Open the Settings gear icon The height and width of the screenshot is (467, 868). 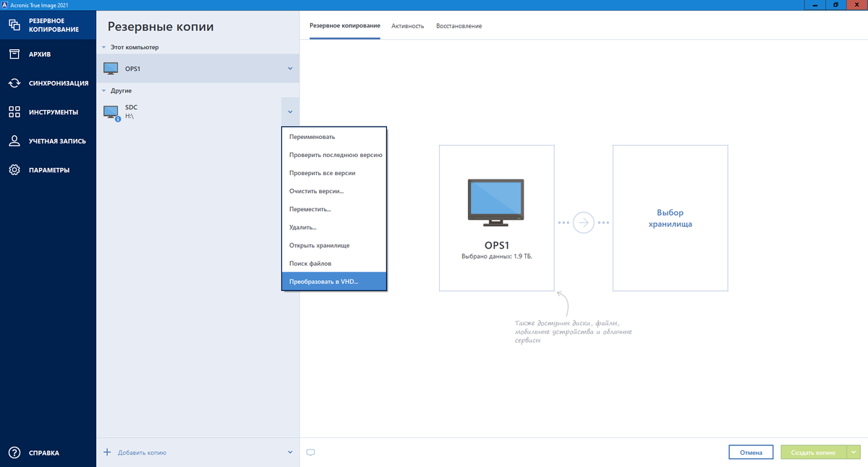(x=14, y=170)
